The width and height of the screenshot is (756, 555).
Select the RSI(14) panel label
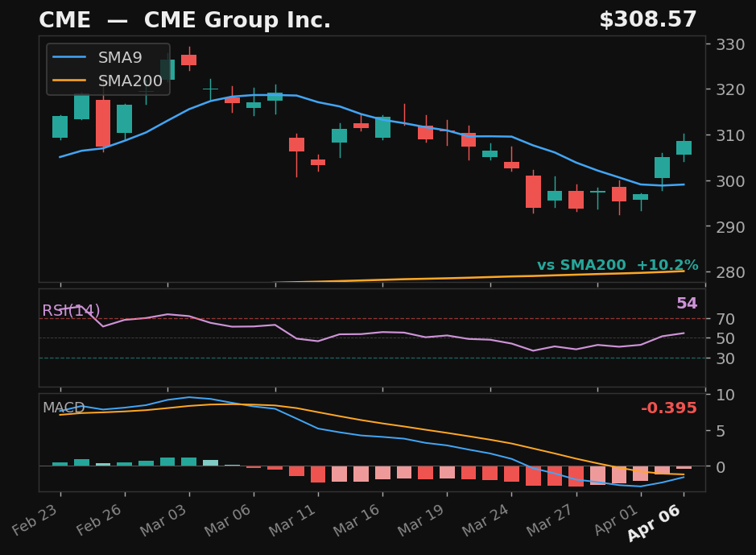point(71,309)
